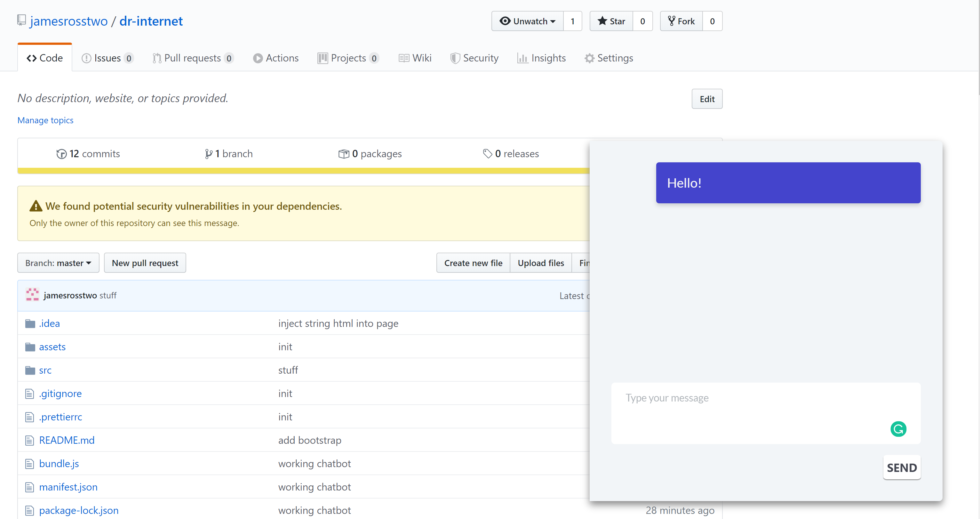Open the bundle.js file

coord(59,463)
